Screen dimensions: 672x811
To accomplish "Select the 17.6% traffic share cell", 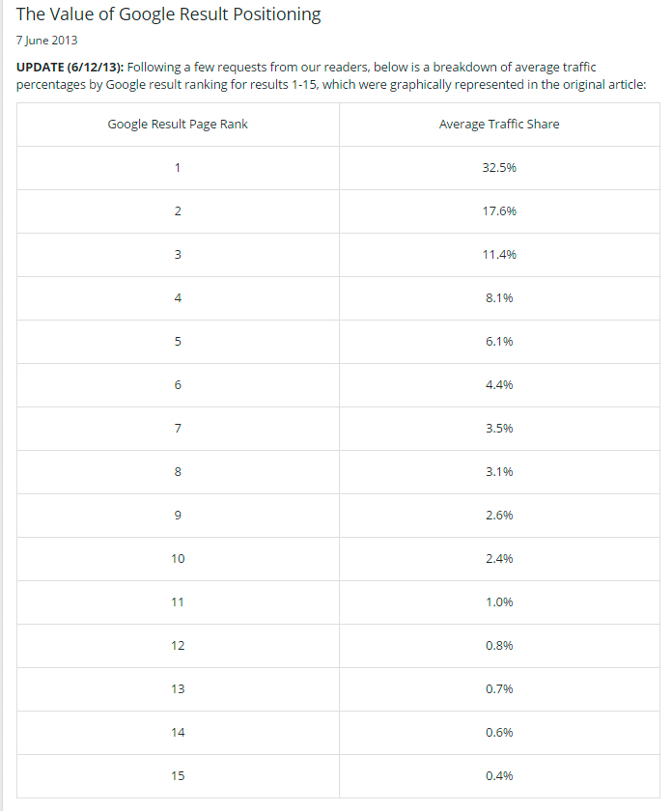I will (498, 211).
